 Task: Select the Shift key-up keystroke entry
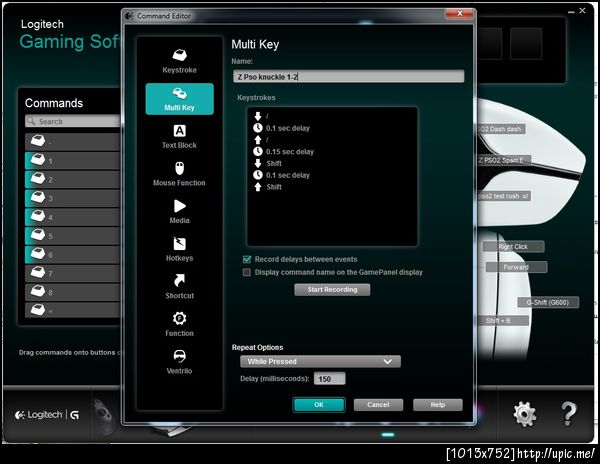pyautogui.click(x=267, y=187)
